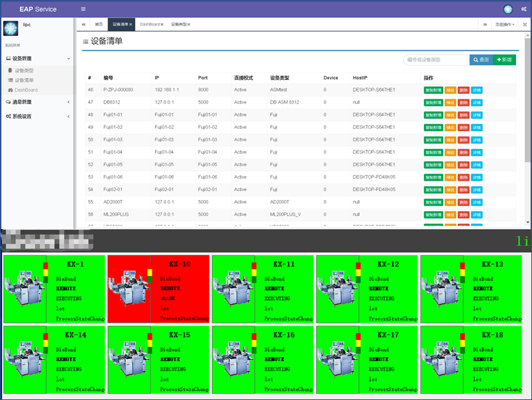
Task: Expand the 消息管理 sidebar menu
Action: point(38,102)
